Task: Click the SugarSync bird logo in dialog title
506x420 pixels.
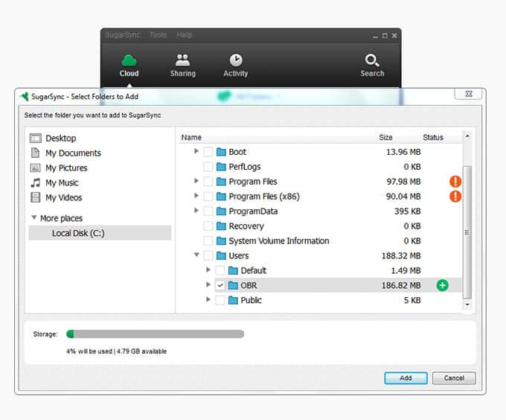Action: [x=25, y=96]
